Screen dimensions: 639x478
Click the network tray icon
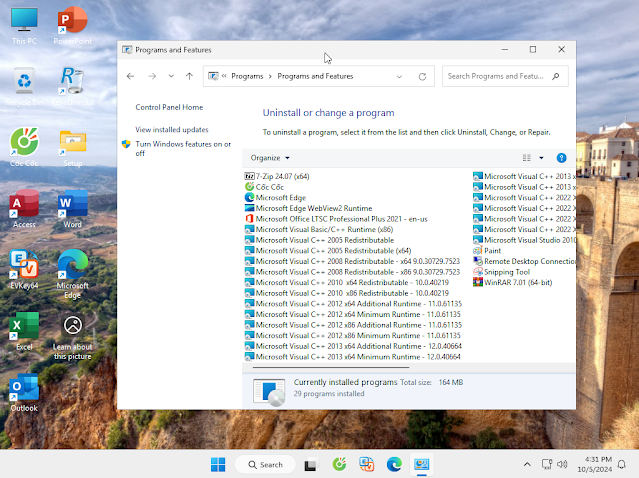pyautogui.click(x=547, y=464)
